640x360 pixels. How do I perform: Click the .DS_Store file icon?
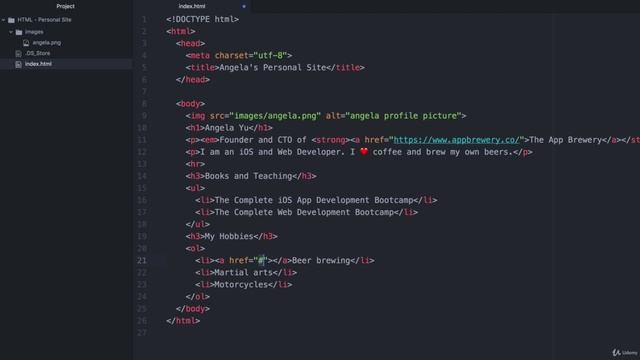(18, 53)
